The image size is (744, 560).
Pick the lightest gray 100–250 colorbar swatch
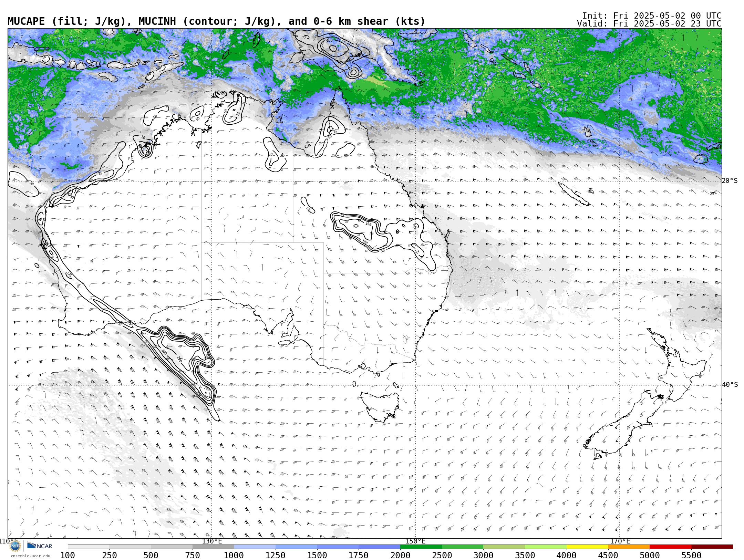point(89,547)
